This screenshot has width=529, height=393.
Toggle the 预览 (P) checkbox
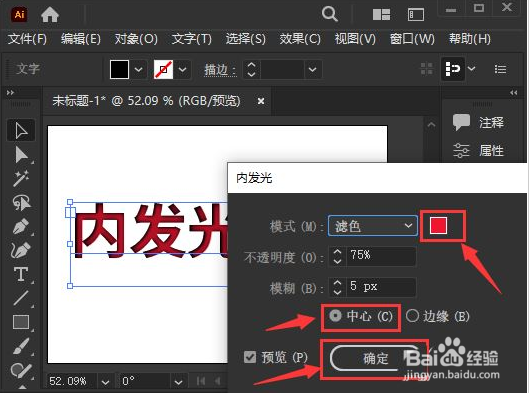click(250, 357)
